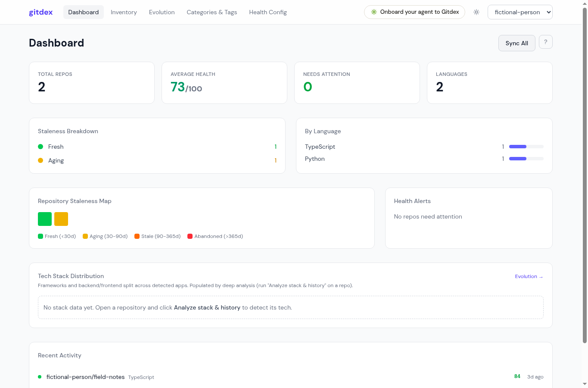Click the Stale (90-365d) legend entry
Viewport: 588px width, 388px height.
[x=158, y=236]
